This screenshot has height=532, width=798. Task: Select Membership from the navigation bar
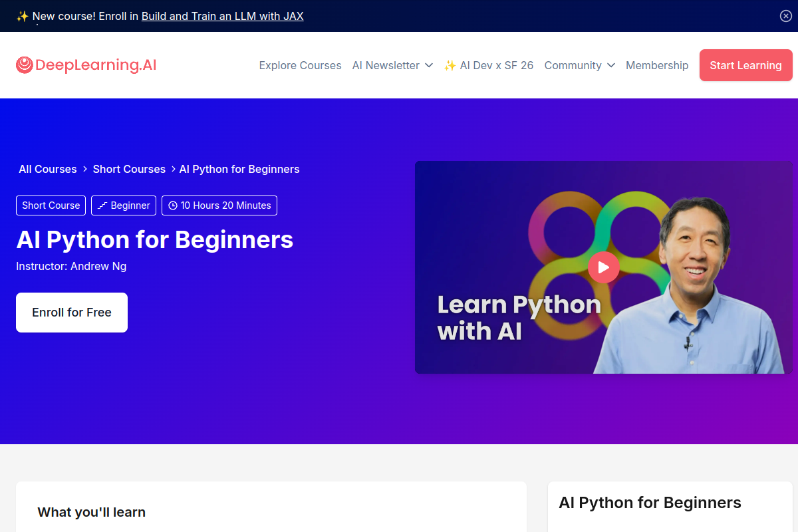657,65
